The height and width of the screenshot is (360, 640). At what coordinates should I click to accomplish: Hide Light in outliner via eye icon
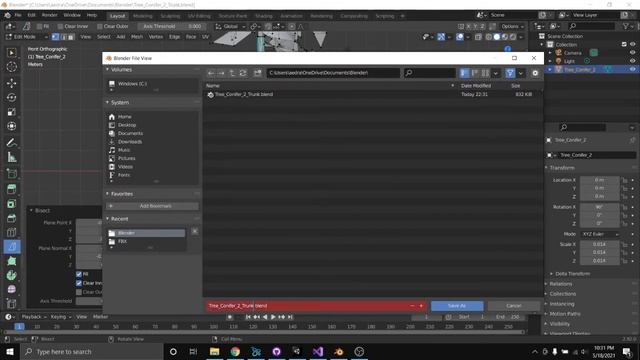pyautogui.click(x=632, y=61)
